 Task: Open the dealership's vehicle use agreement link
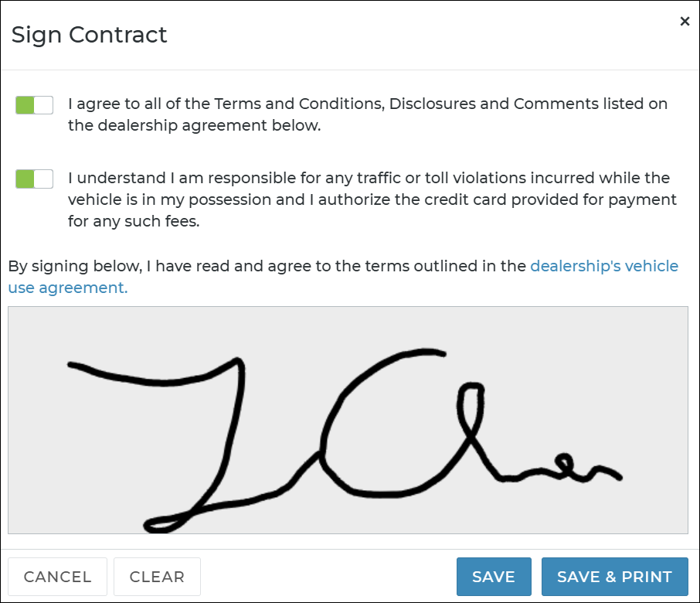point(603,266)
